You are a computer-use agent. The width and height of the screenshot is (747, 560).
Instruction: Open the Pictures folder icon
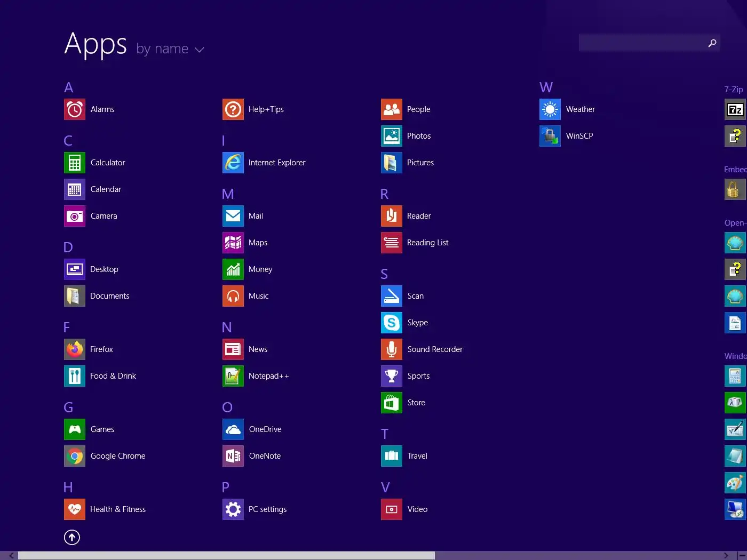pyautogui.click(x=392, y=163)
